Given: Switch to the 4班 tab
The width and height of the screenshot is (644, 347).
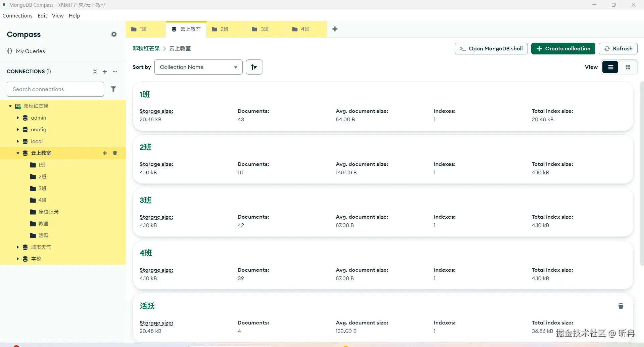Looking at the screenshot, I should click(307, 29).
